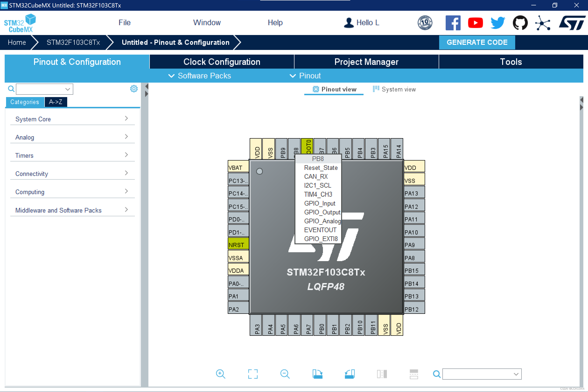Expand Middleware and Software Packs category
588x392 pixels.
[x=73, y=210]
